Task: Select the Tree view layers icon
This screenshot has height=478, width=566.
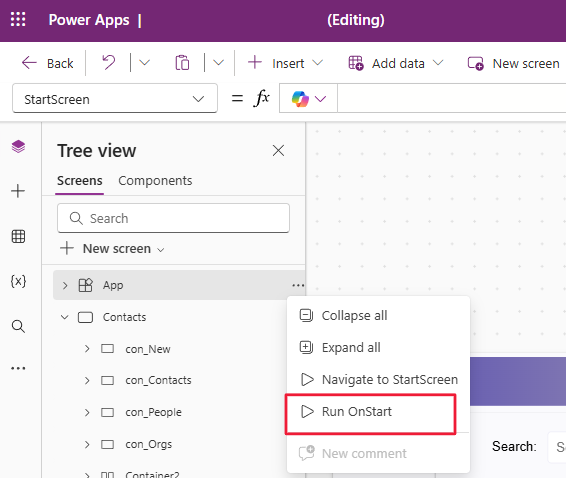Action: pos(18,146)
